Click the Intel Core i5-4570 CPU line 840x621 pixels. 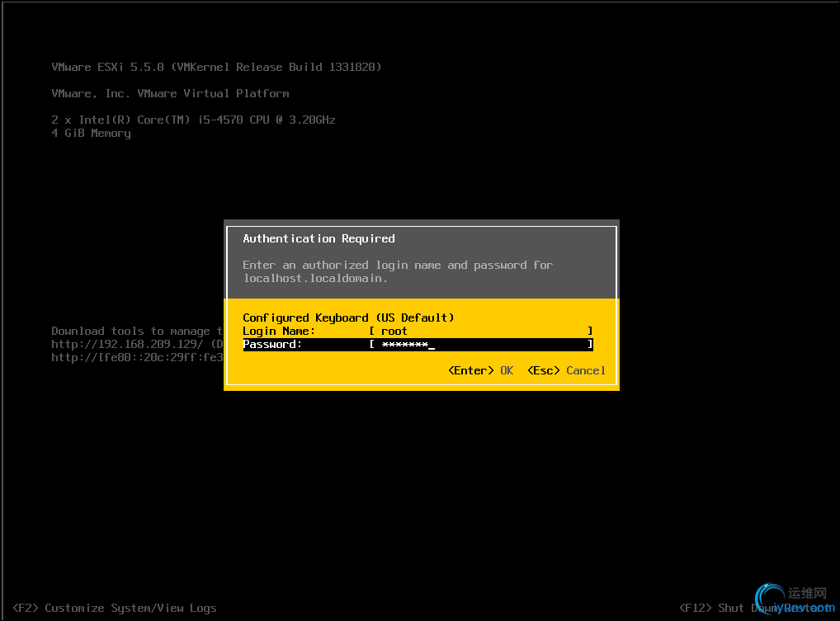pos(193,120)
